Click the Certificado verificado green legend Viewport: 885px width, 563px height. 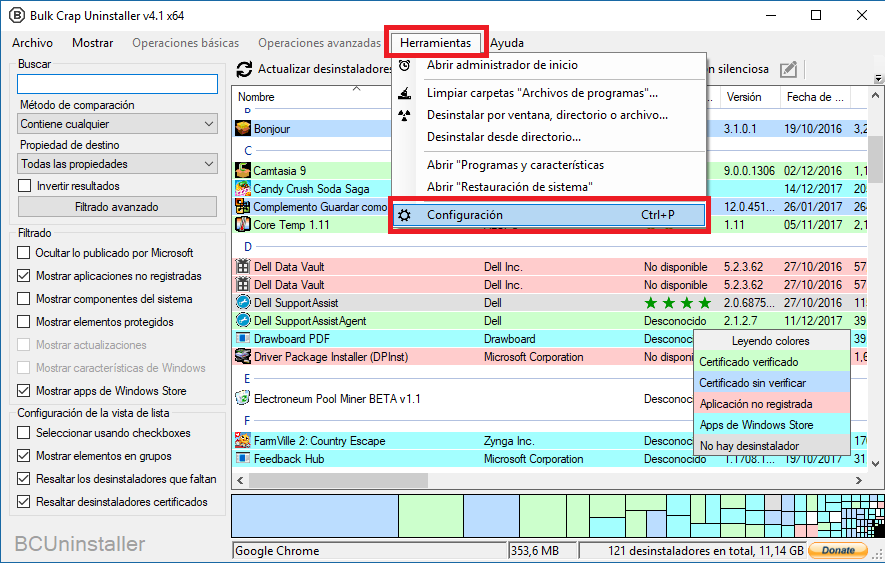click(772, 362)
